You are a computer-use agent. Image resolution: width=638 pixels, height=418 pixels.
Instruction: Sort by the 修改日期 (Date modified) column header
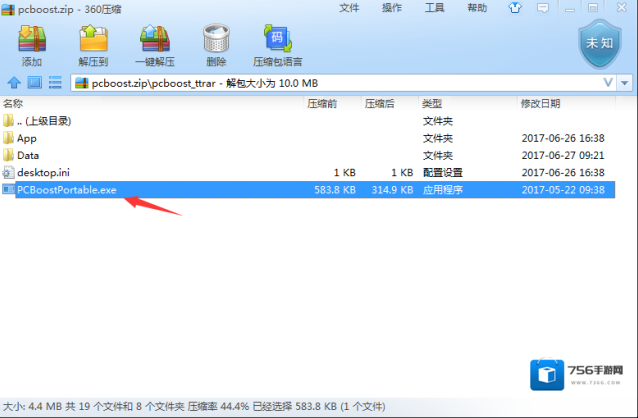coord(540,103)
